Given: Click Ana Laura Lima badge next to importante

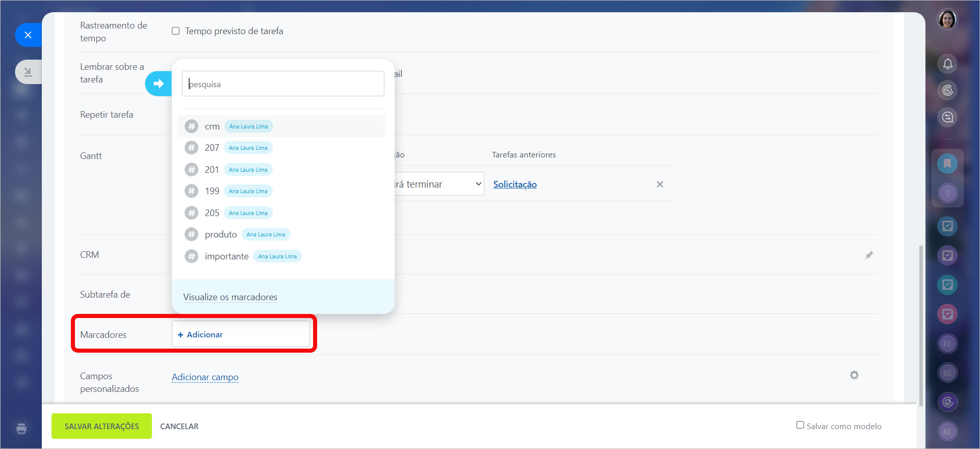Looking at the screenshot, I should point(277,256).
